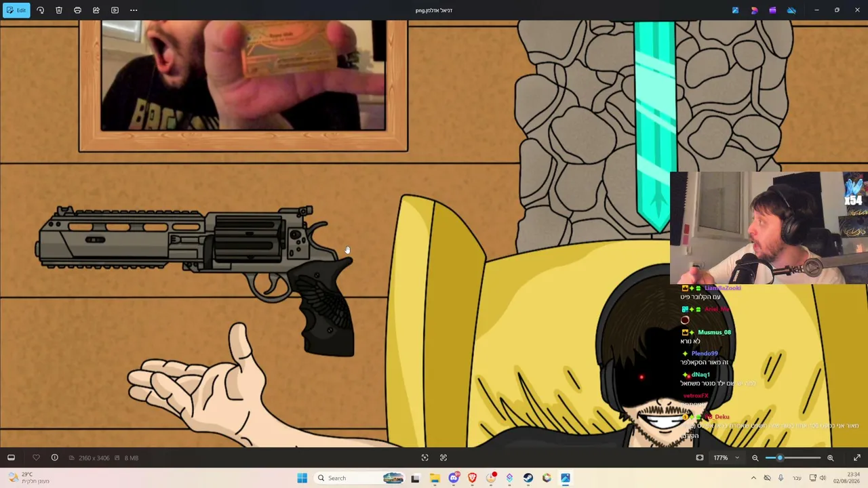
Task: Open the clock showing 23:34
Action: coord(846,478)
